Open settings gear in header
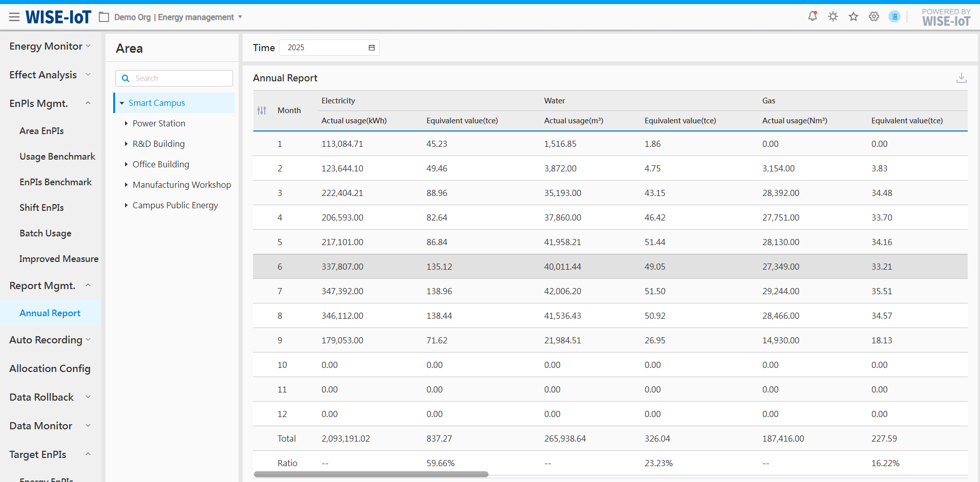Screen dimensions: 980x482 [x=874, y=17]
